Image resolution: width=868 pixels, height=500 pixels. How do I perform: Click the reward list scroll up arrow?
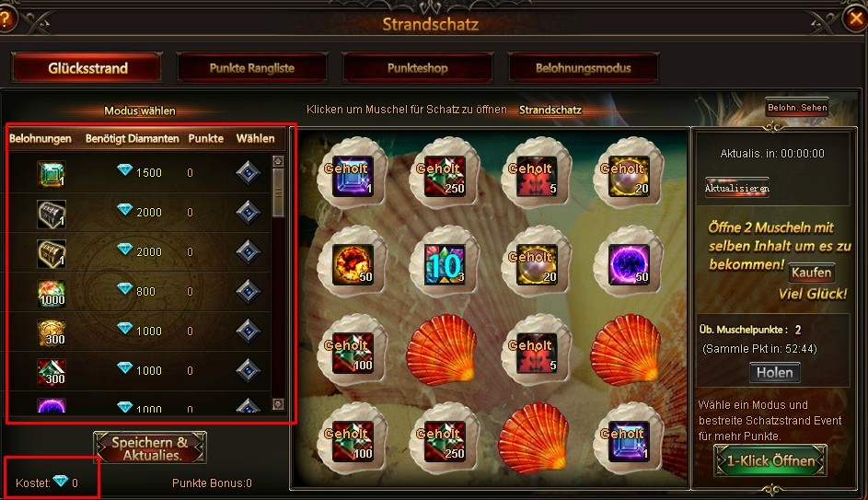pos(278,161)
